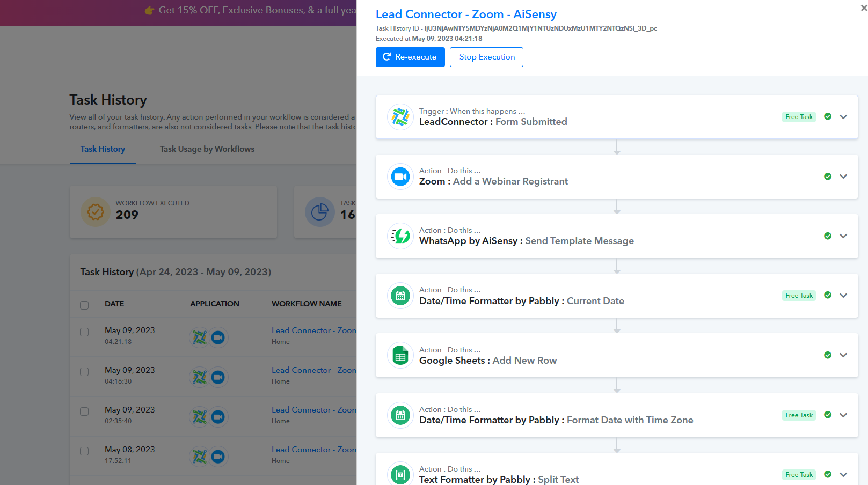Viewport: 868px width, 485px height.
Task: Click Free Task badge on Current Date step
Action: pyautogui.click(x=799, y=296)
